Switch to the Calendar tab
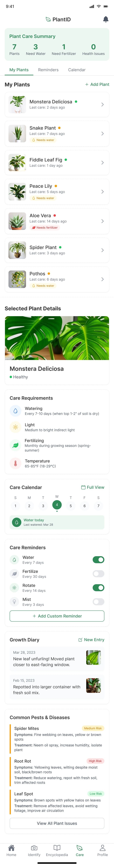Screen dimensions: 114x868 pos(77,70)
